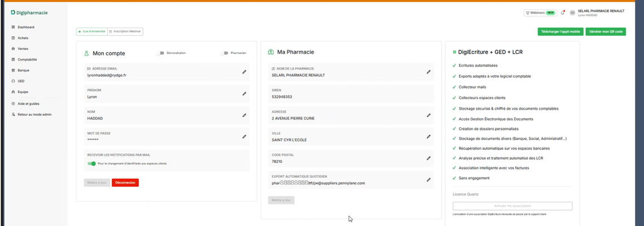Click the red Déconnexion button

[x=125, y=182]
